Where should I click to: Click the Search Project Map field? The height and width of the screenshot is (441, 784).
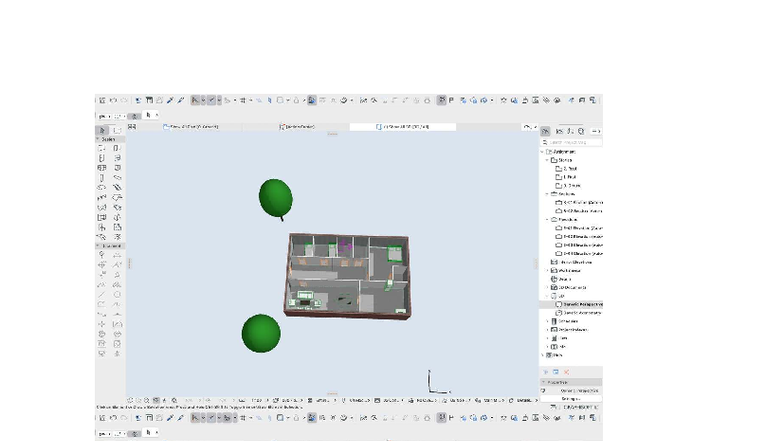click(572, 142)
